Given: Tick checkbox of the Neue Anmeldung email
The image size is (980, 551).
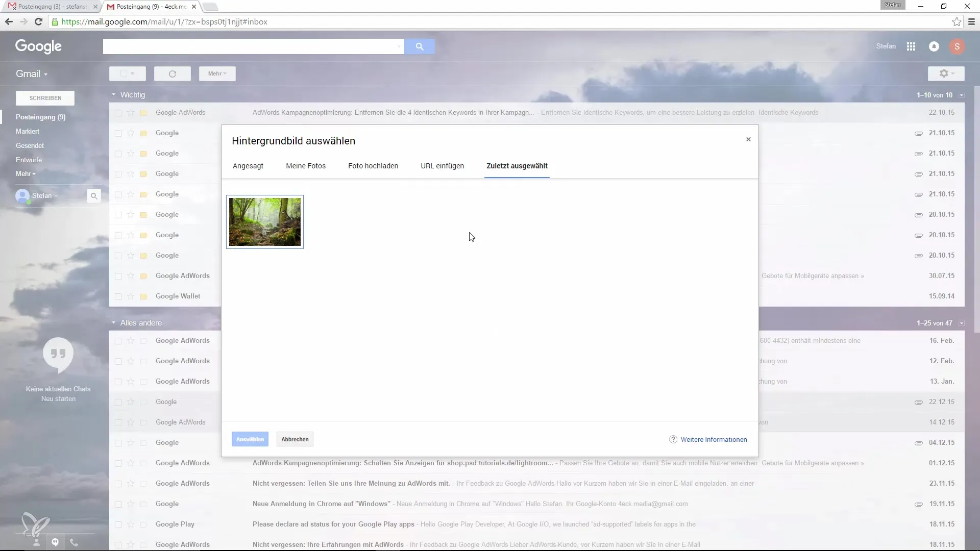Looking at the screenshot, I should click(118, 504).
